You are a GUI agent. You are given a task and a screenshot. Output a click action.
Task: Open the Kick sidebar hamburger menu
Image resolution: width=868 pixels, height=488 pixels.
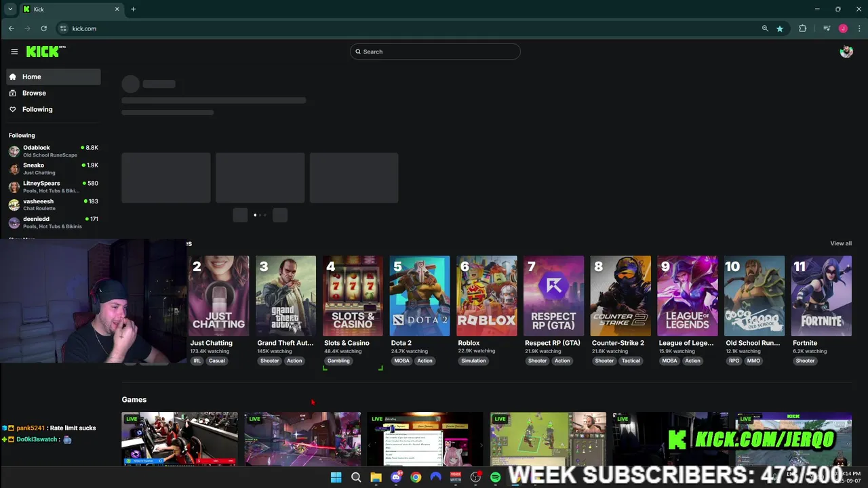[x=14, y=52]
